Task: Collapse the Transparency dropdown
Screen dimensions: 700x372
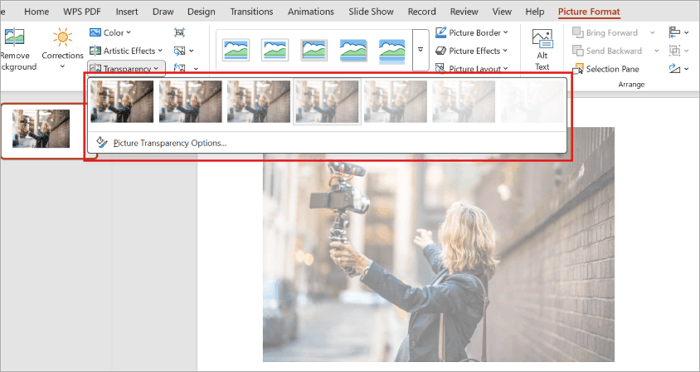Action: 126,69
